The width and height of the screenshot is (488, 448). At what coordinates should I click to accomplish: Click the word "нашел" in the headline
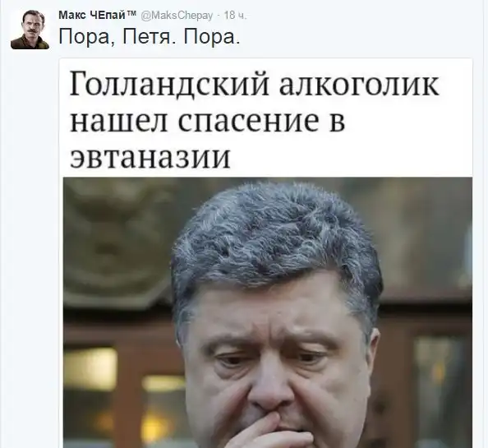click(119, 121)
